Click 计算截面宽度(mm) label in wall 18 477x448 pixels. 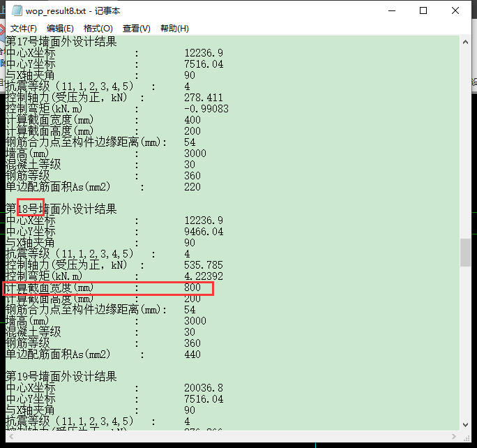pos(50,288)
